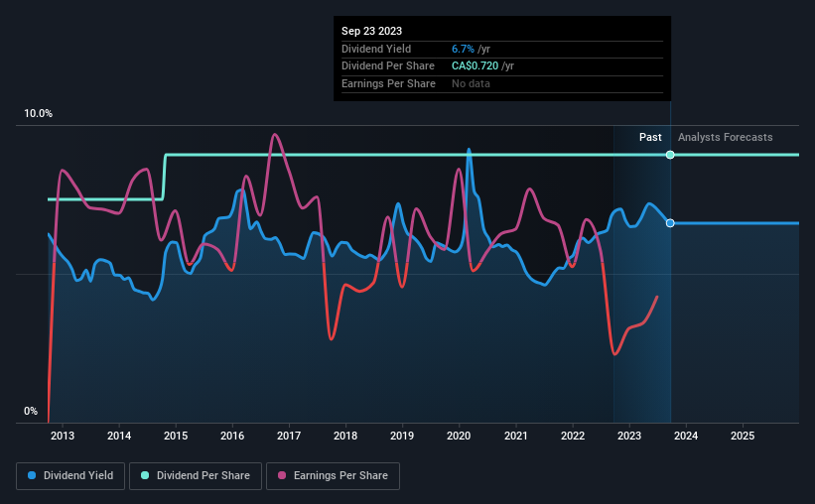Click the 0% y-axis label

pos(31,411)
